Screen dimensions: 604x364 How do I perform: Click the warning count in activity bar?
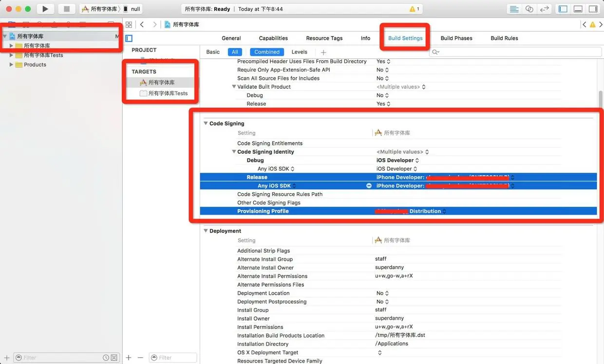pyautogui.click(x=415, y=9)
